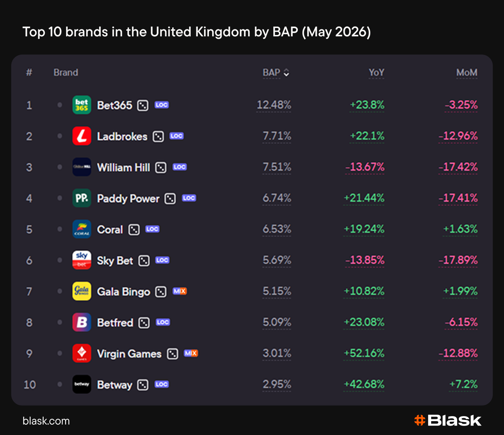This screenshot has width=504, height=435.
Task: Select the Sky Bet logo icon
Action: [x=82, y=260]
